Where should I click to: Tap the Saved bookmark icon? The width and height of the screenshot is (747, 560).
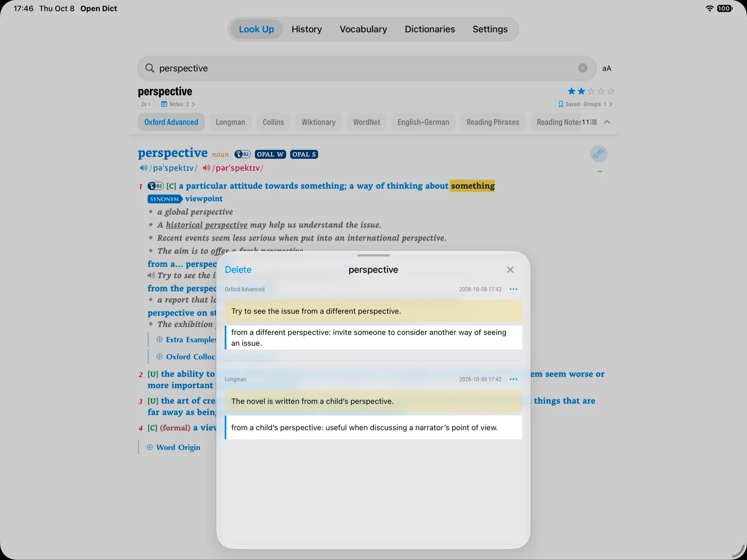click(561, 104)
